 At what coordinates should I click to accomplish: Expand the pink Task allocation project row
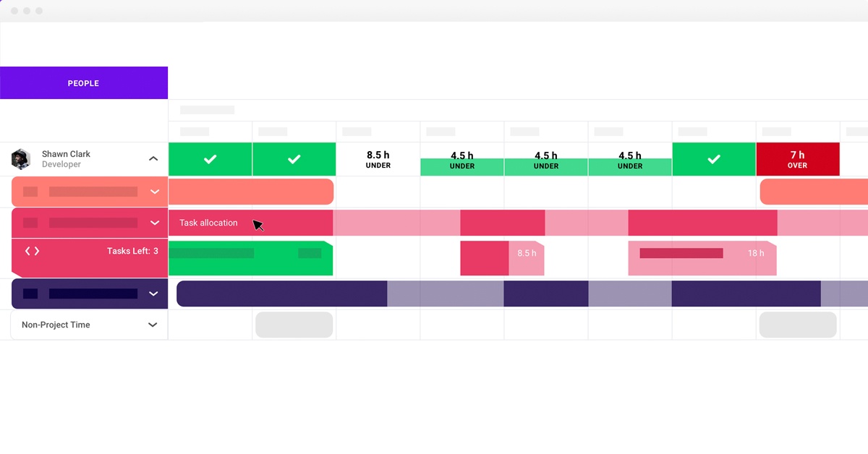pyautogui.click(x=153, y=223)
